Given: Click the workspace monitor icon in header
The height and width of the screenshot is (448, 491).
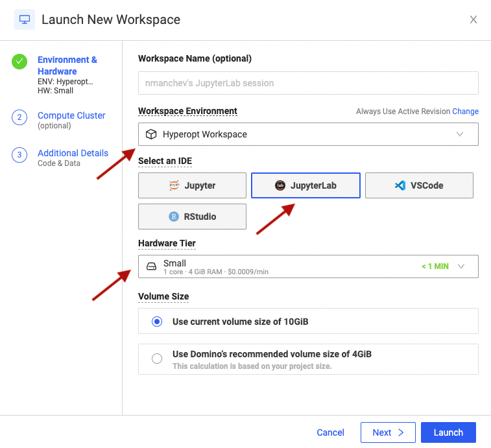Looking at the screenshot, I should (25, 19).
